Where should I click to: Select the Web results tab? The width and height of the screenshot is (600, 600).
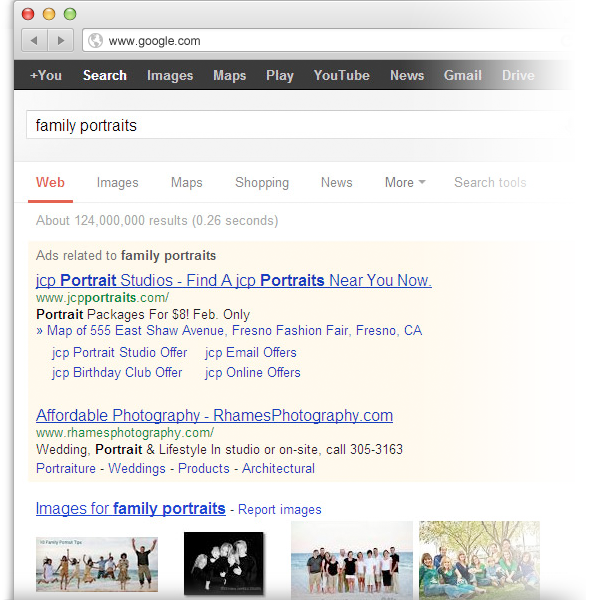[50, 183]
